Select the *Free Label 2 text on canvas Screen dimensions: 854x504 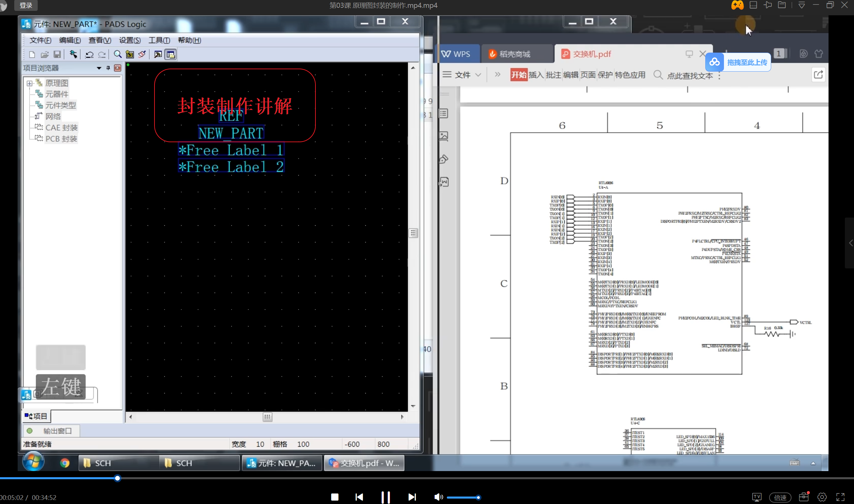231,167
